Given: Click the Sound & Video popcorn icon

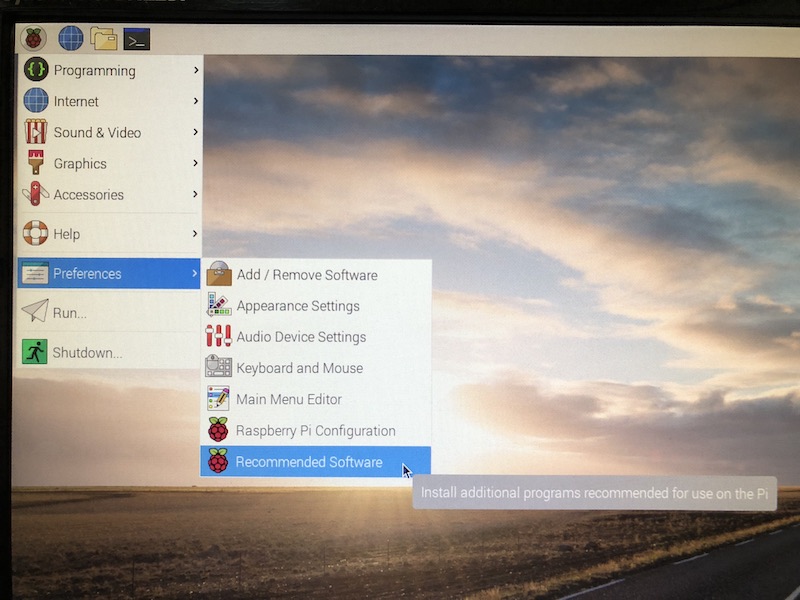Looking at the screenshot, I should pos(36,132).
